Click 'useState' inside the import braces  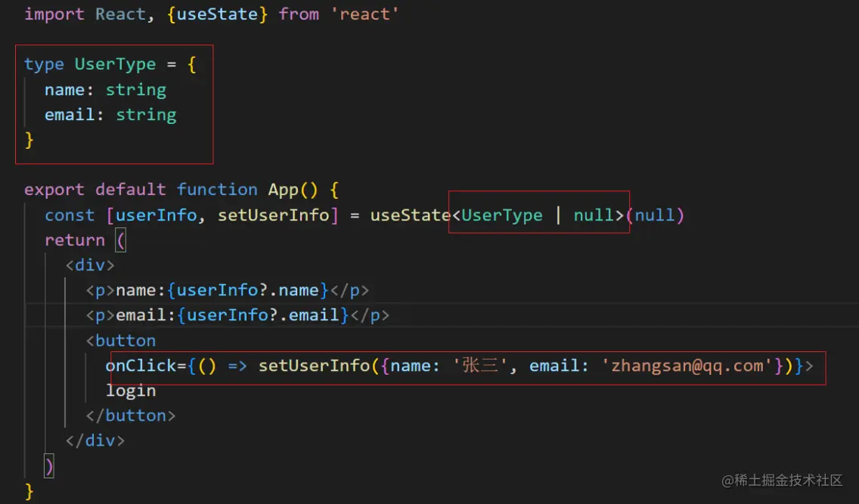point(217,14)
